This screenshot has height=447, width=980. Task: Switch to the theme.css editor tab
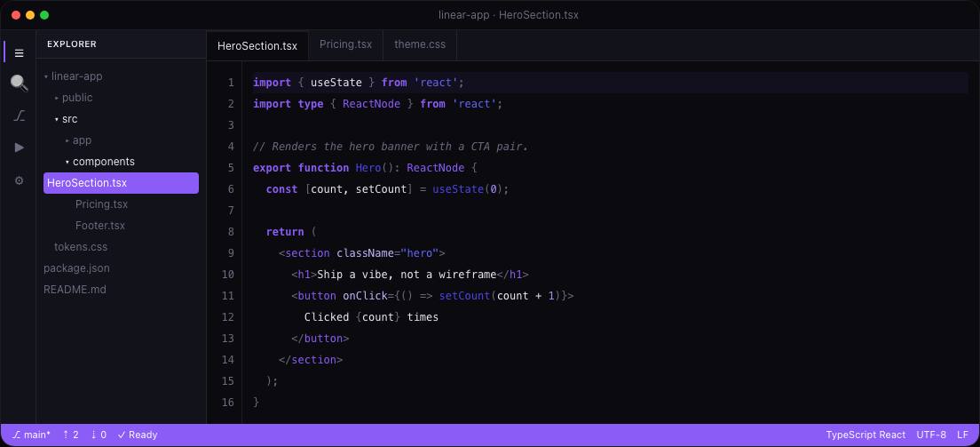click(420, 44)
